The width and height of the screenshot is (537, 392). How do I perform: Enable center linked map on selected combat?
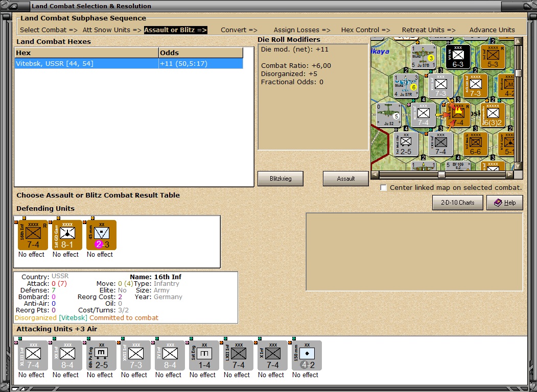tap(384, 188)
